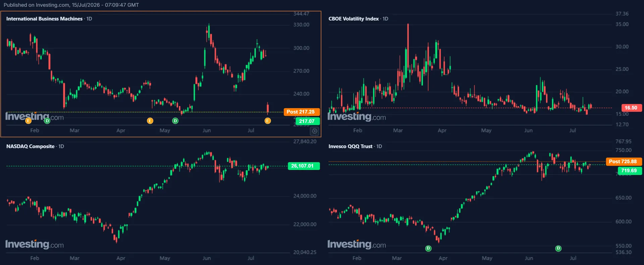Open Investing.com logo in the NASDAQ chart
644x265 pixels.
click(x=34, y=244)
